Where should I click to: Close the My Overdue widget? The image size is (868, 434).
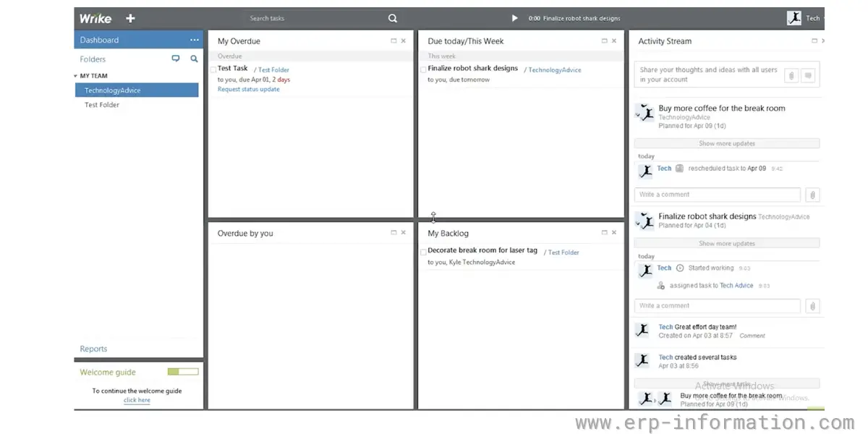[404, 41]
